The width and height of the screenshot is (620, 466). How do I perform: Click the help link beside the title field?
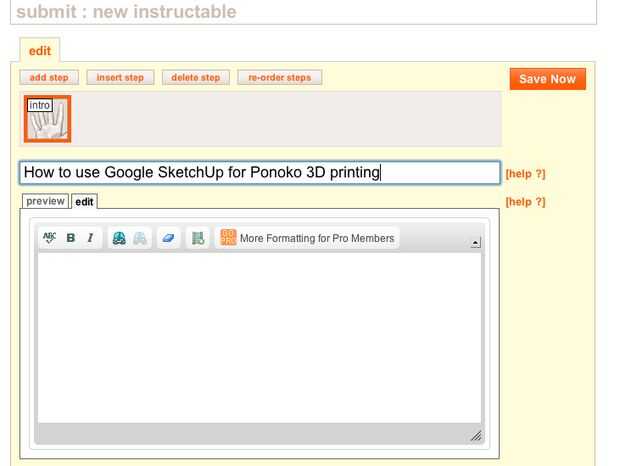(x=525, y=173)
